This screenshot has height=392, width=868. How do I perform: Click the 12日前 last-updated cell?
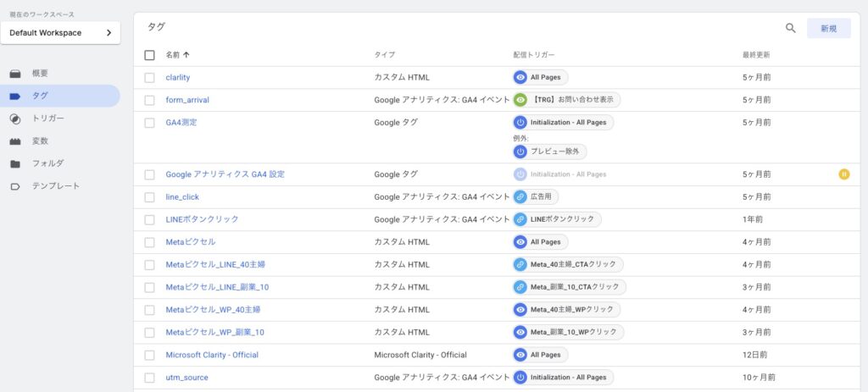click(754, 355)
